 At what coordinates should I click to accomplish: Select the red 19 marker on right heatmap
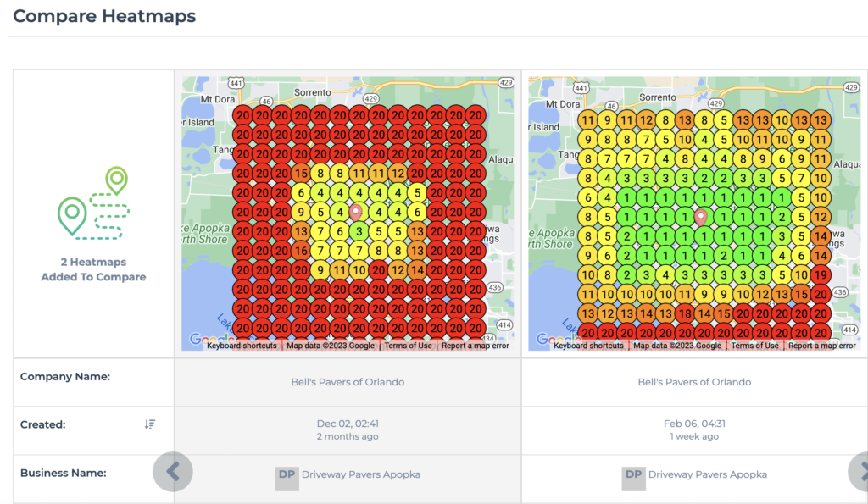pyautogui.click(x=820, y=275)
